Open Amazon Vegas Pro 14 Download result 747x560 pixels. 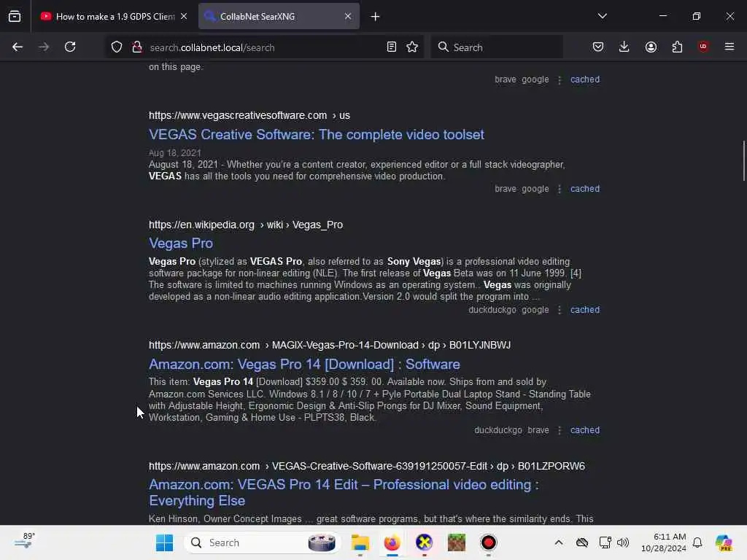click(304, 365)
